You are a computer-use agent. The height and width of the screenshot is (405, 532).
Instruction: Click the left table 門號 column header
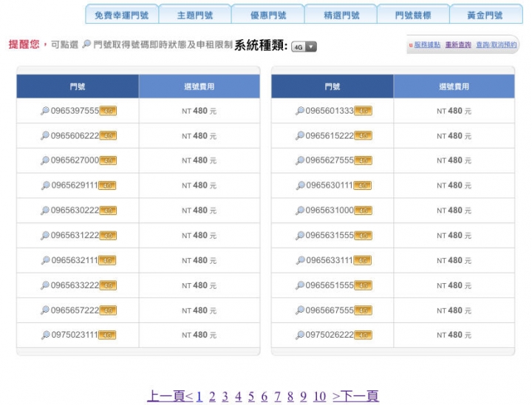click(78, 86)
